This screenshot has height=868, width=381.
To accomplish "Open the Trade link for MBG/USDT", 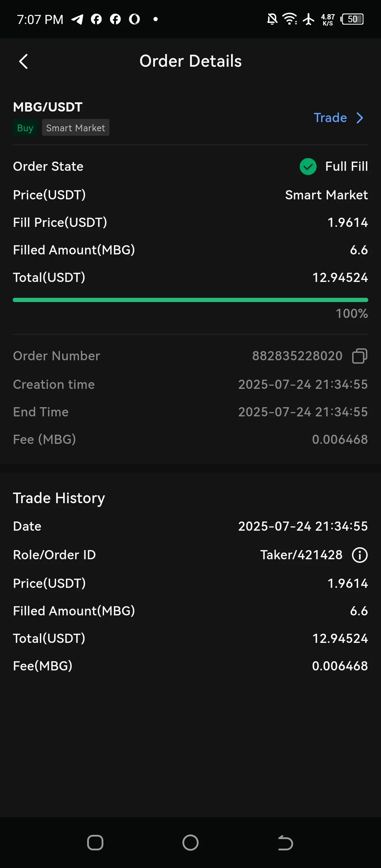I will coord(330,118).
